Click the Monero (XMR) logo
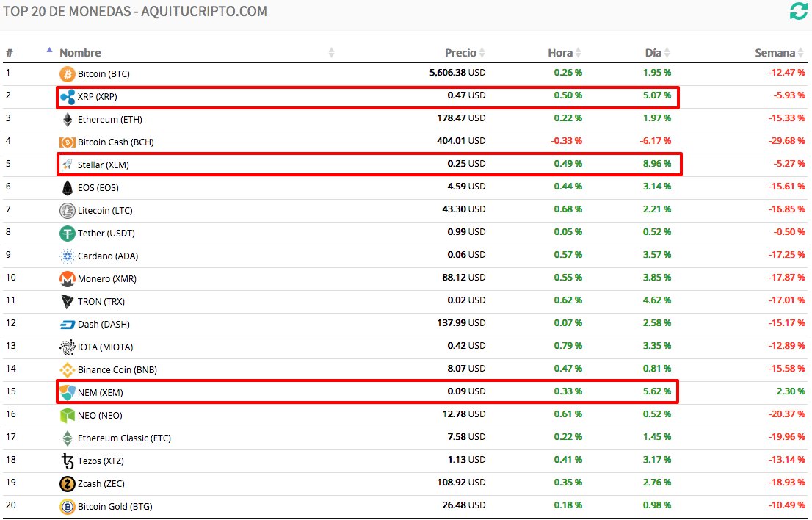Screen dimensions: 812x520 point(68,278)
